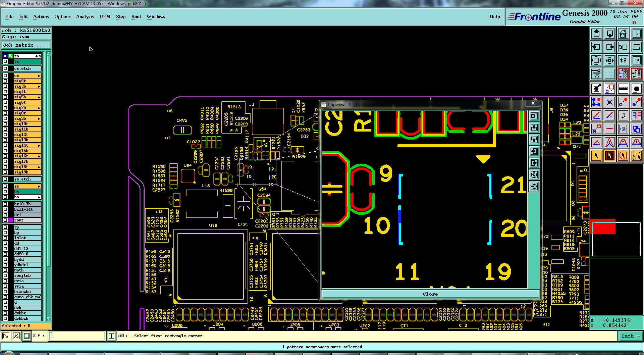Click the XY coordinate input field
Image resolution: width=644 pixels, height=355 pixels.
coord(77,336)
